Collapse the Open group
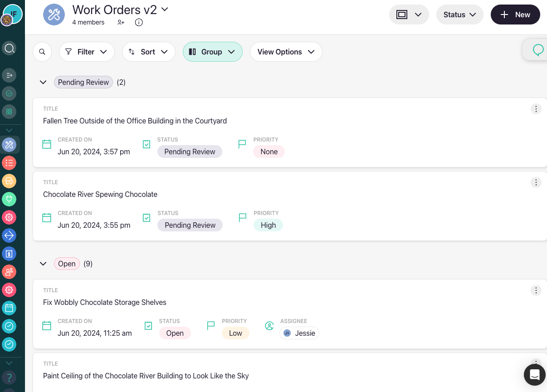The image size is (547, 392). [x=43, y=264]
